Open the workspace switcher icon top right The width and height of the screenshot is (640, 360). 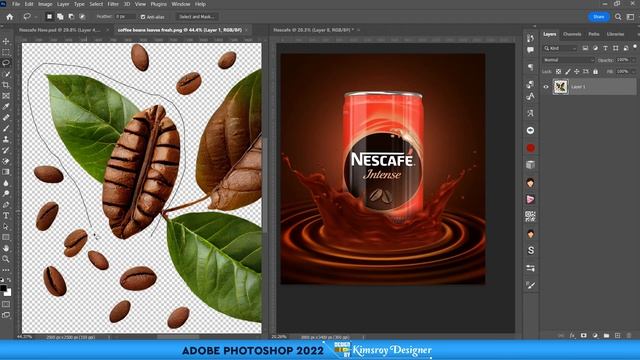(x=631, y=17)
